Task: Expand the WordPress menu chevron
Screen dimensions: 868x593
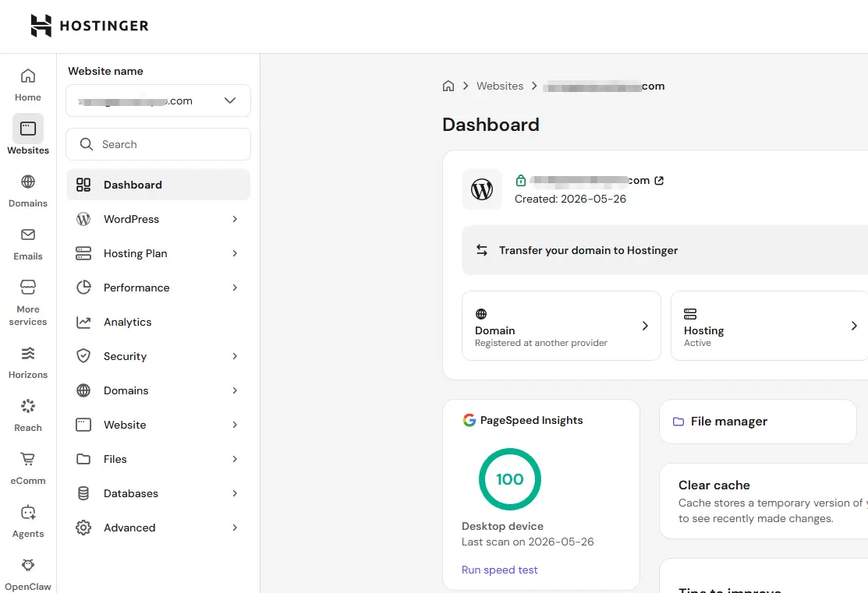Action: tap(235, 219)
